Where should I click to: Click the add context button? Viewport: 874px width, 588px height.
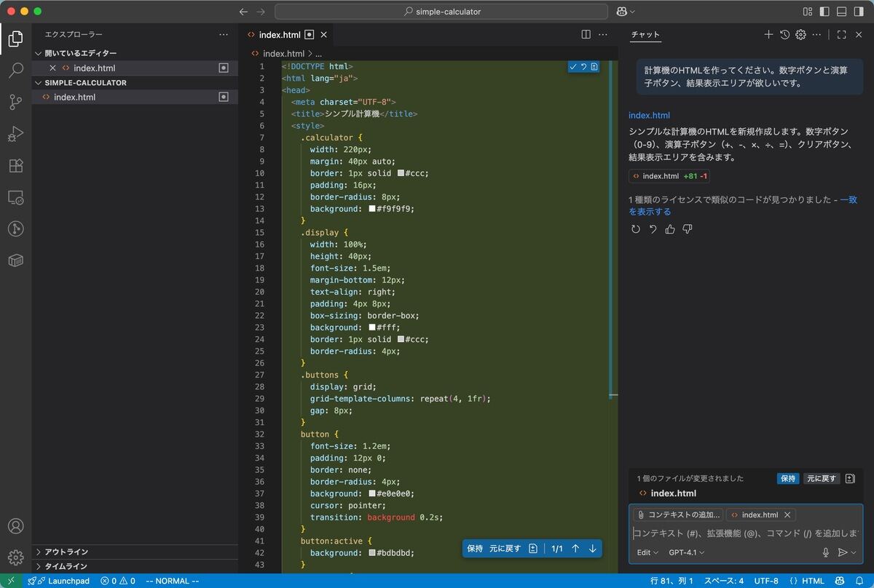678,514
